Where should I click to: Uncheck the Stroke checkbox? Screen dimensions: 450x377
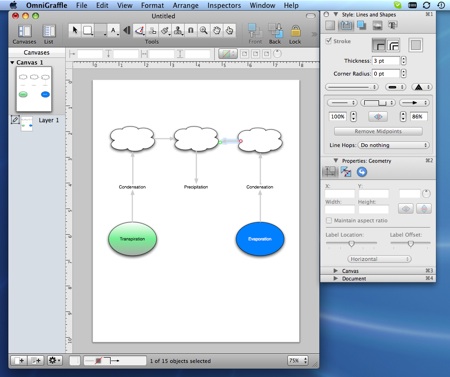329,41
